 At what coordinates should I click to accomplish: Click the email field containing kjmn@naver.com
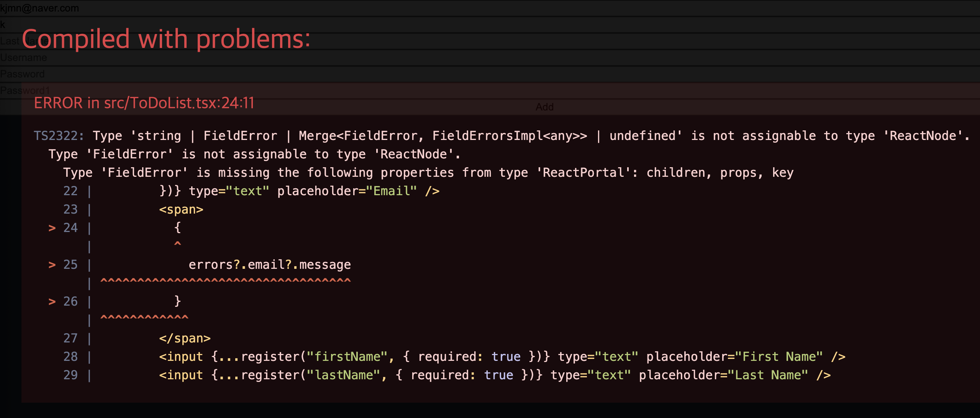click(x=490, y=8)
